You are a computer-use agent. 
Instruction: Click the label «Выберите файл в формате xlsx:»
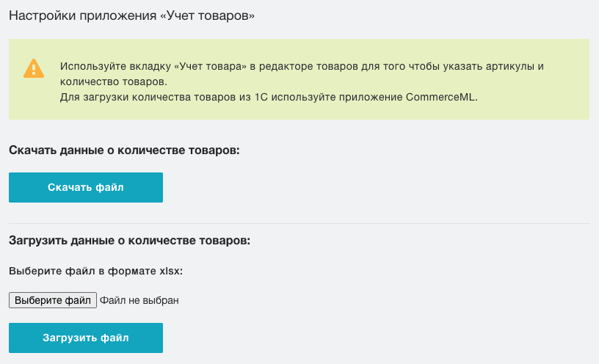click(95, 271)
